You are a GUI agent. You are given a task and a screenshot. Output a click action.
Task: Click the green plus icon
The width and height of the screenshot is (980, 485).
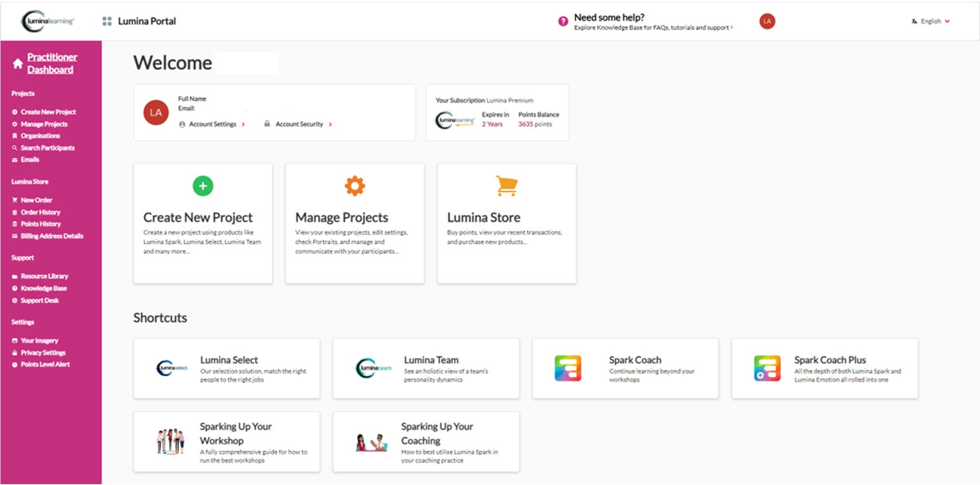click(203, 186)
